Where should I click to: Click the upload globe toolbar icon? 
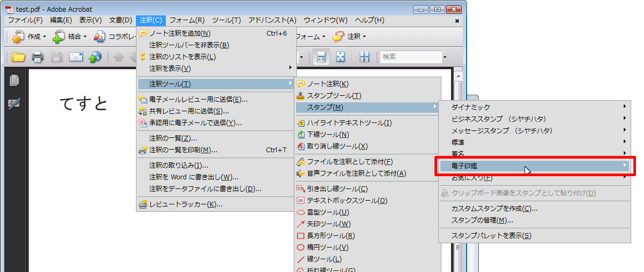click(95, 57)
